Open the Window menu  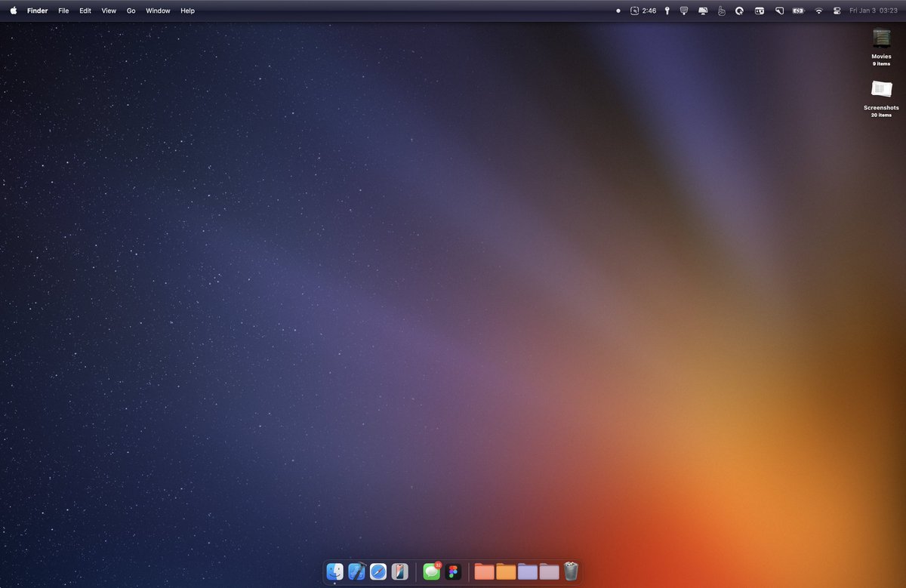[158, 11]
